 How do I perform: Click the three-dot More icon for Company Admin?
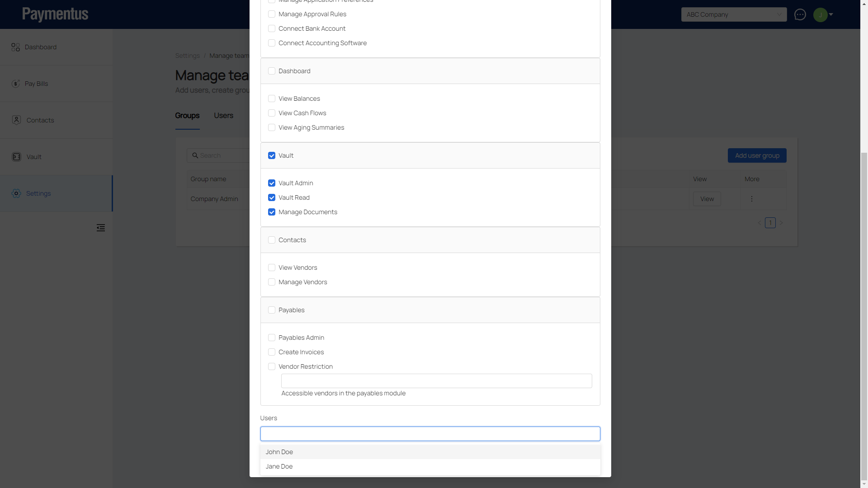751,199
